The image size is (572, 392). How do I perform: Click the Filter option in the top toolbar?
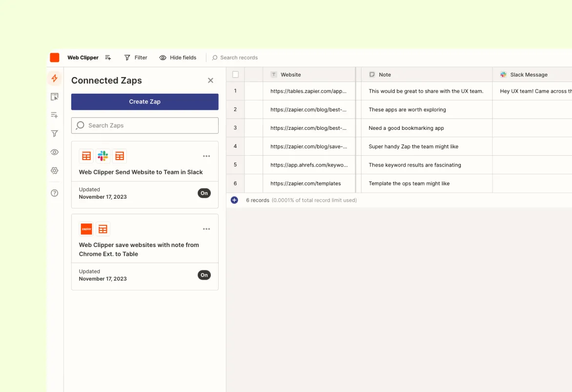[135, 57]
